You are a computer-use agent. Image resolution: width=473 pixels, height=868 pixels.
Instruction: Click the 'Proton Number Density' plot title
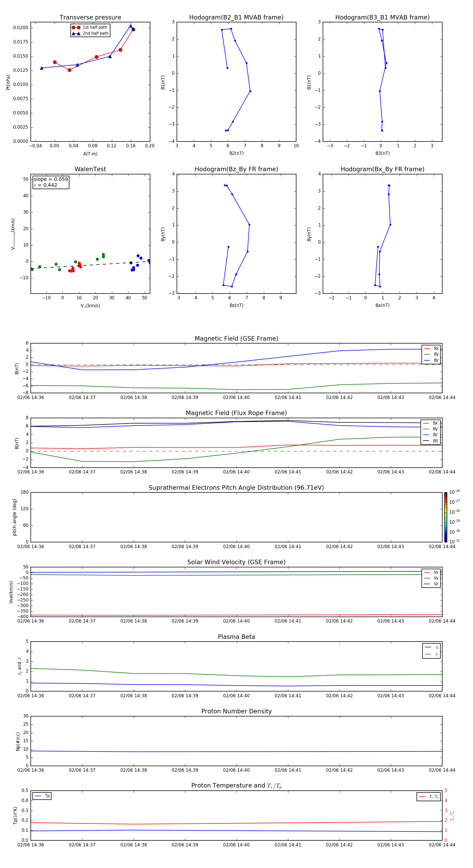click(236, 711)
